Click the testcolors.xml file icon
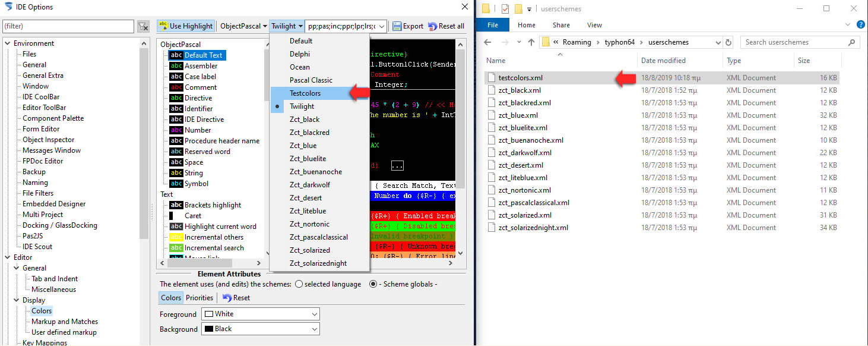This screenshot has height=346, width=868. (x=490, y=78)
